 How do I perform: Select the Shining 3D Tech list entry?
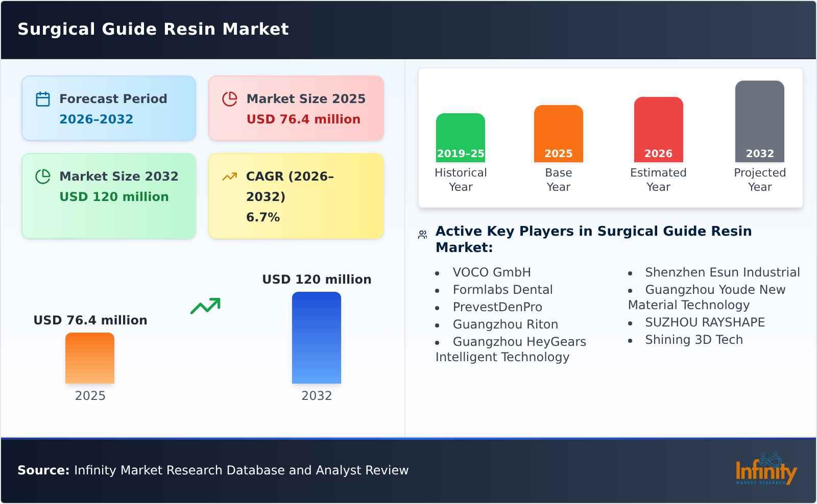[x=694, y=339]
